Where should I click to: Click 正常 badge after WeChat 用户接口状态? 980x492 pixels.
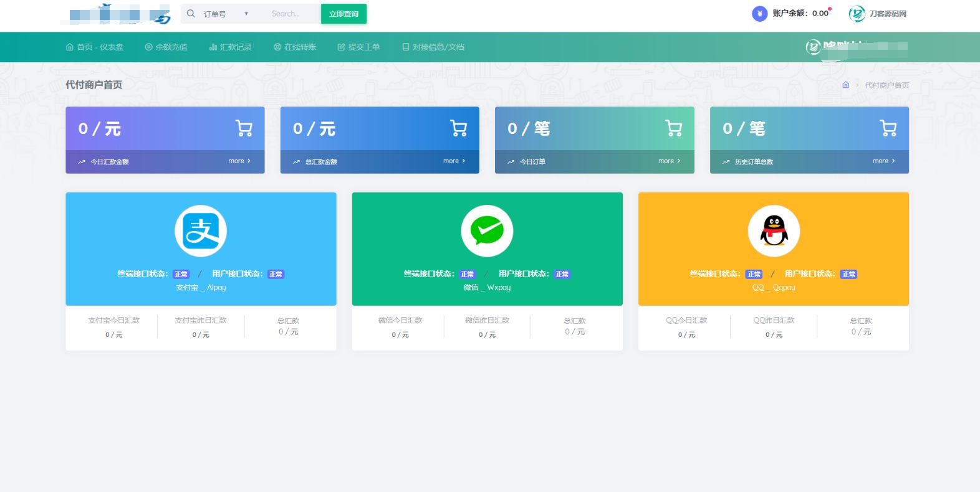click(562, 274)
